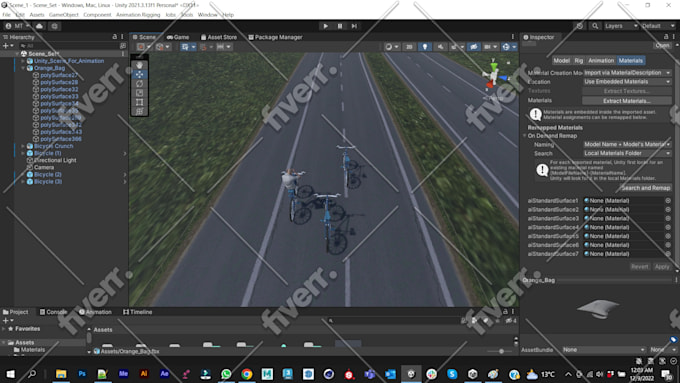This screenshot has height=383, width=680.
Task: Switch to the Animation import tab
Action: click(x=601, y=61)
